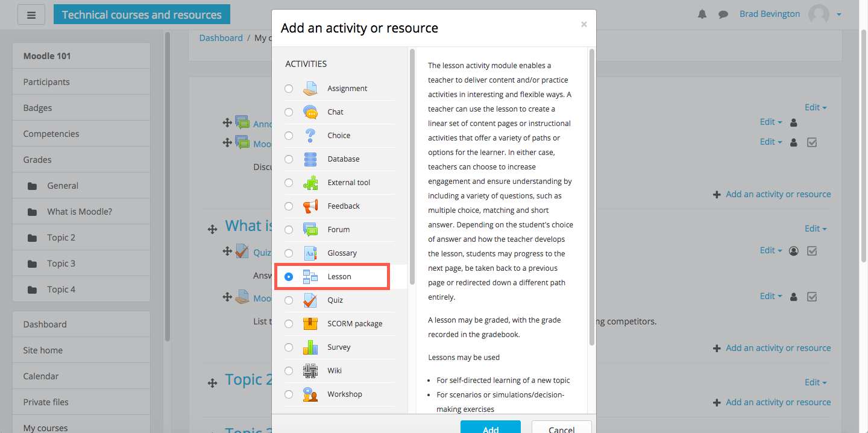
Task: Click the Add button in the dialog
Action: tap(490, 427)
